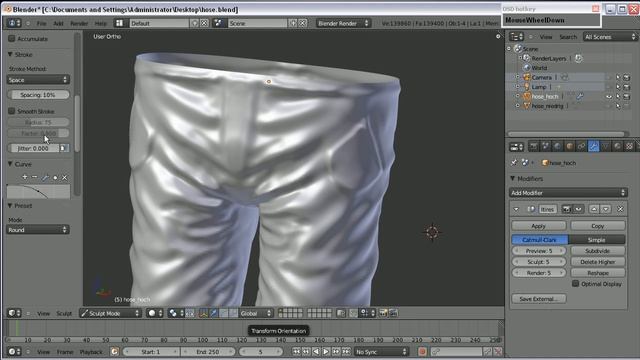Toggle jitter pressure sensitivity button
Image resolution: width=640 pixels, height=360 pixels.
pyautogui.click(x=63, y=148)
